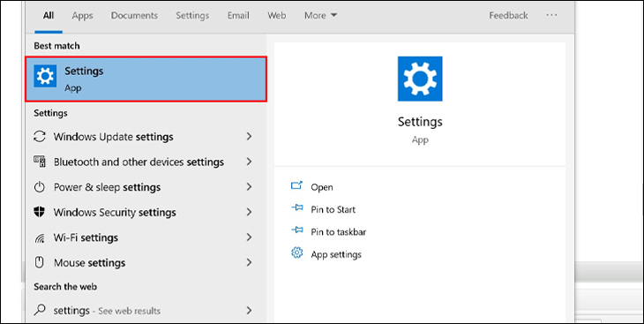Click the Open action icon
Viewport: 644px width, 324px height.
click(296, 186)
